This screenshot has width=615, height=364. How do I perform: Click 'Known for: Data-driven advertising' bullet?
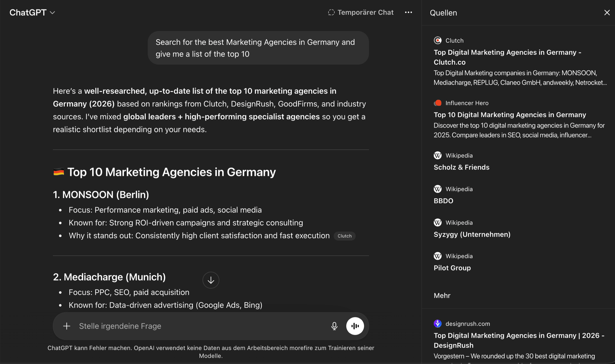tap(166, 305)
